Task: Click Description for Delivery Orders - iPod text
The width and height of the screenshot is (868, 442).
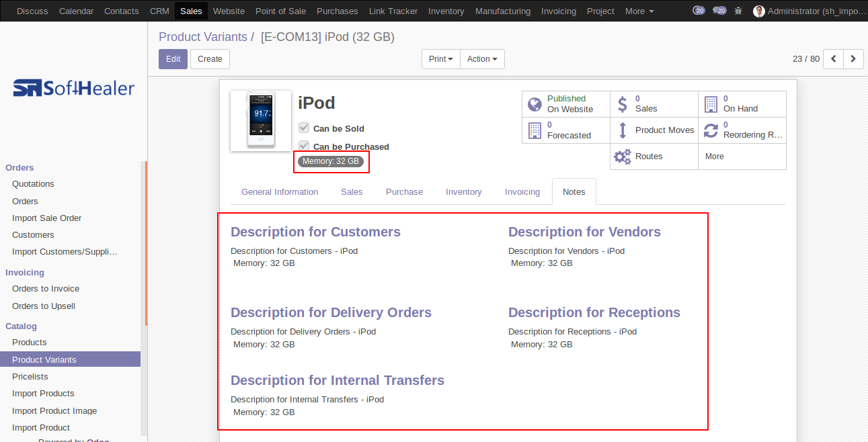Action: (303, 331)
